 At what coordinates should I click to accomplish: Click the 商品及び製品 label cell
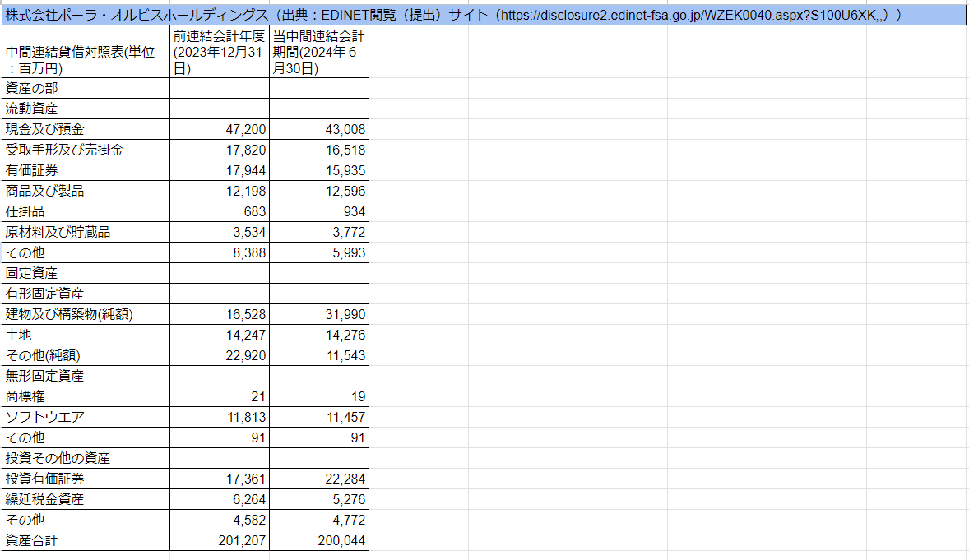pos(86,191)
